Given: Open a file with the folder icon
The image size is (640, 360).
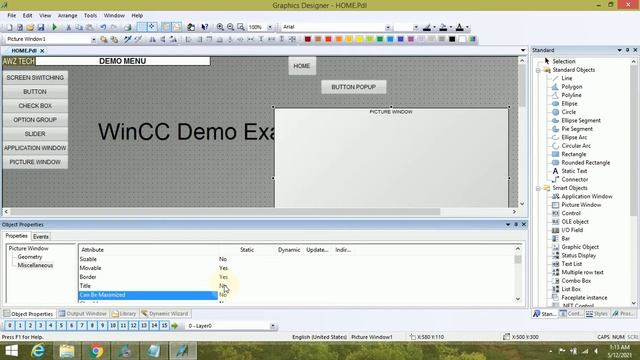Looking at the screenshot, I should click(30, 27).
